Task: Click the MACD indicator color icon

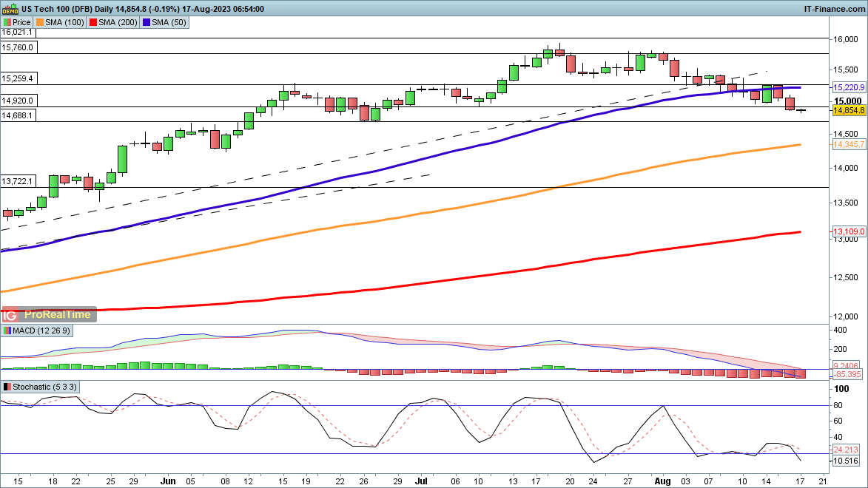Action: click(7, 329)
